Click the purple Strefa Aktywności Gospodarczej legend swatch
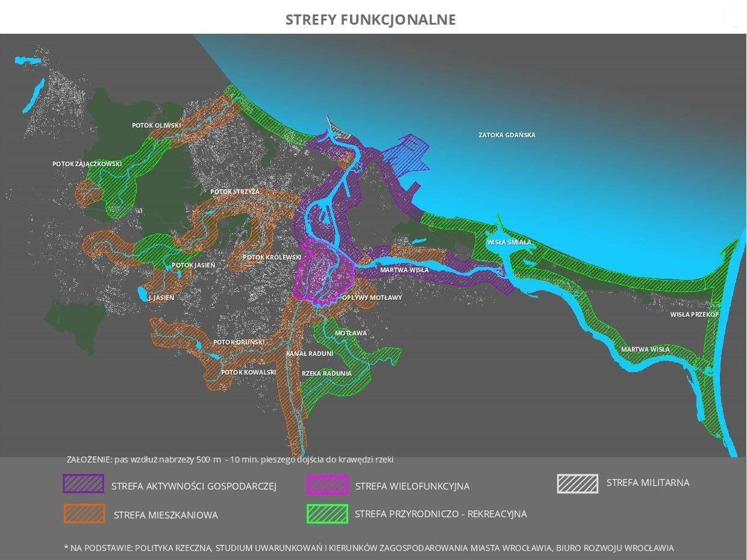The width and height of the screenshot is (747, 560). pyautogui.click(x=83, y=484)
